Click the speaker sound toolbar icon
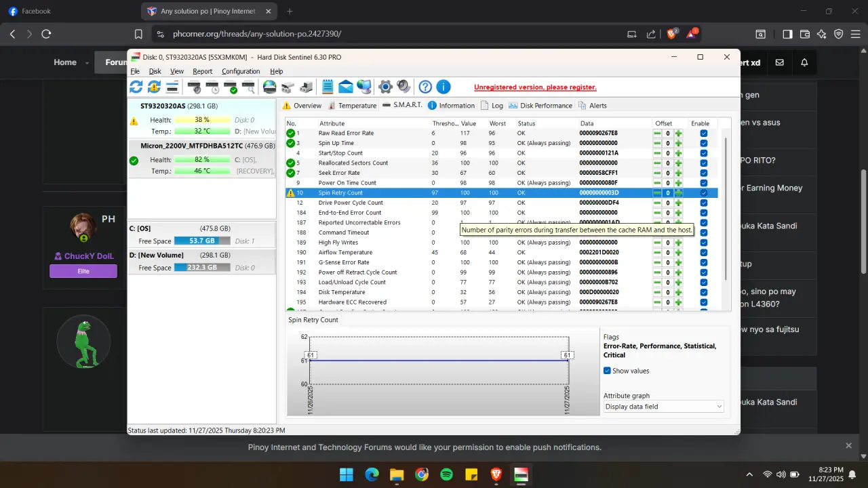 coord(404,87)
